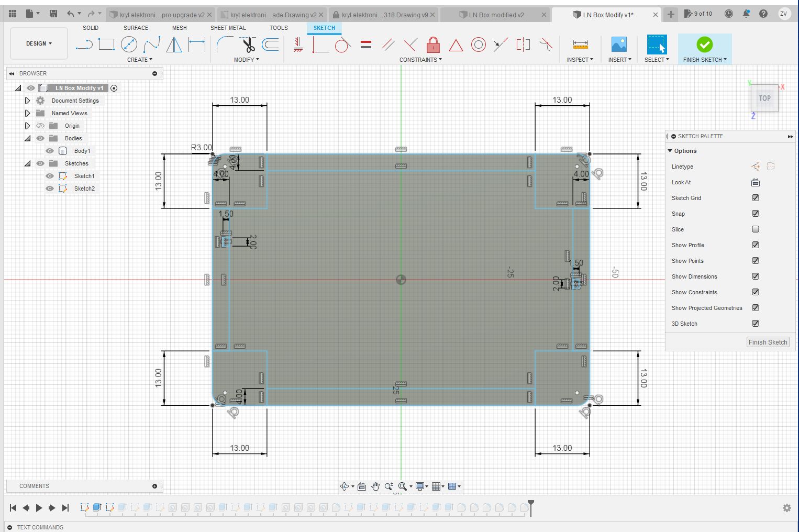This screenshot has width=799, height=532.
Task: Switch to the SHEET METAL tab
Action: point(228,28)
